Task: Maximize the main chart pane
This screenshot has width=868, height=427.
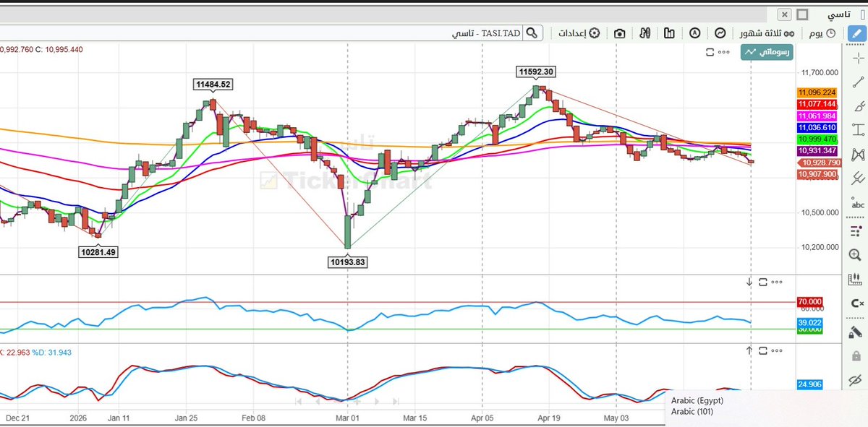Action: click(710, 52)
